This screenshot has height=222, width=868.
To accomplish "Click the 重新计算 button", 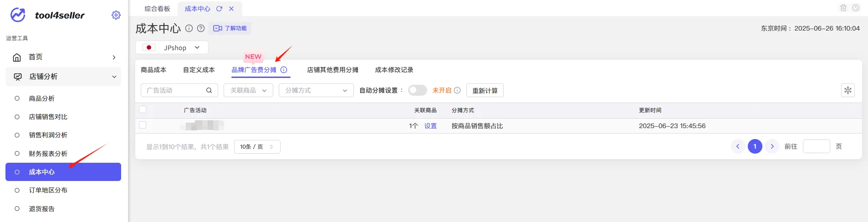I will point(485,90).
